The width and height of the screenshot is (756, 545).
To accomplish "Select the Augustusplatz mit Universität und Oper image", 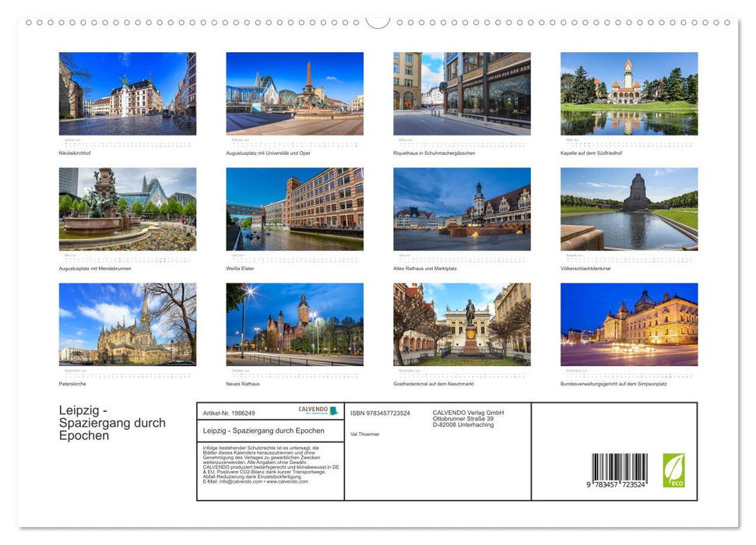I will point(294,93).
